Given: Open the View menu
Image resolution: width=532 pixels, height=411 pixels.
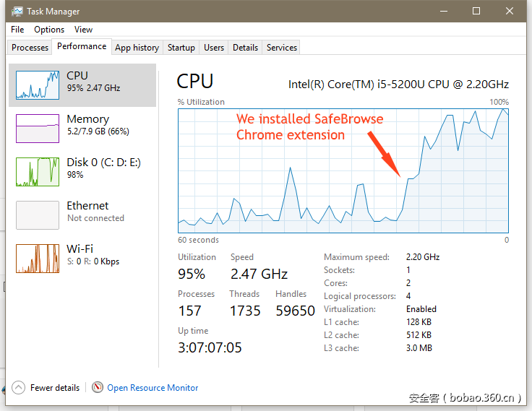Looking at the screenshot, I should [x=83, y=30].
